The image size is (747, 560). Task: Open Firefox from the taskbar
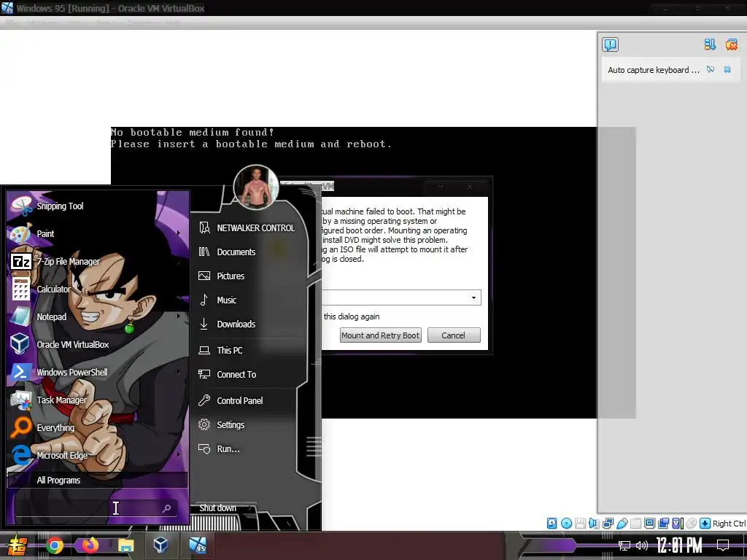90,545
